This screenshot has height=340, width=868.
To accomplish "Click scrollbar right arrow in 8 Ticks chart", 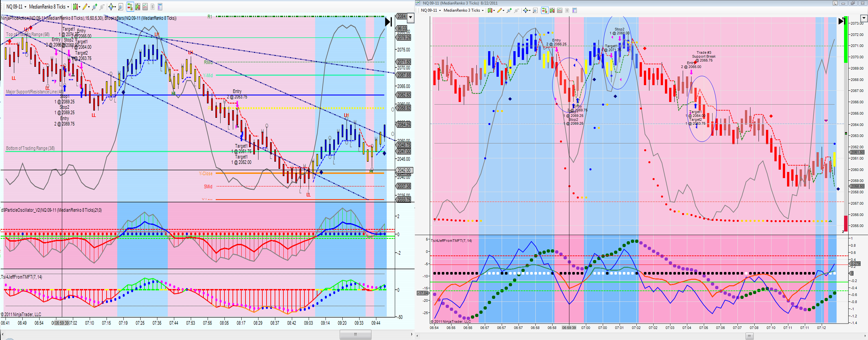I will click(412, 334).
